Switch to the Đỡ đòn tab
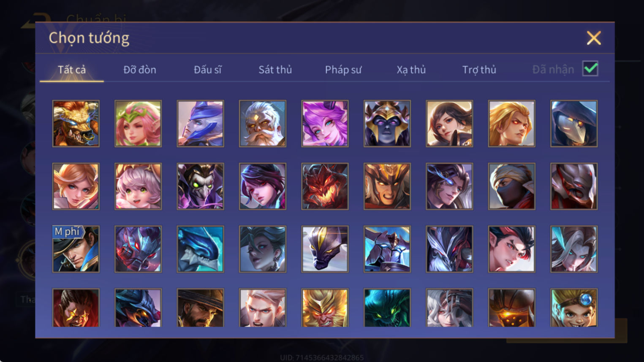 tap(140, 70)
